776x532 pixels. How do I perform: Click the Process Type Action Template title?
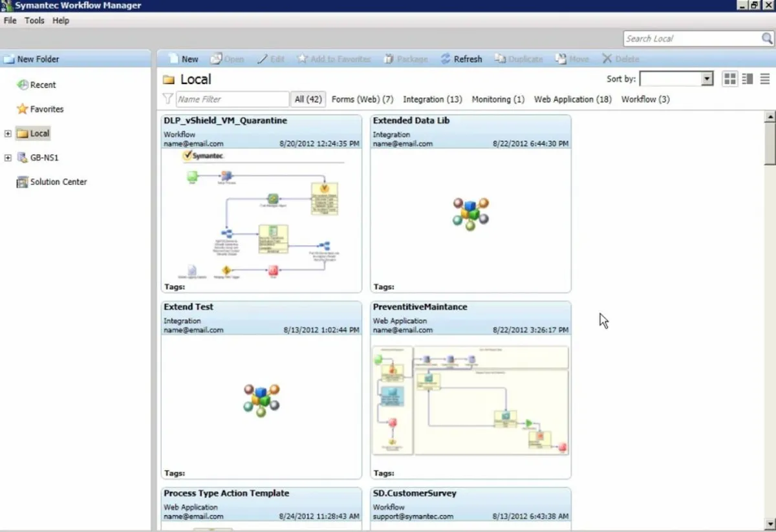click(226, 493)
